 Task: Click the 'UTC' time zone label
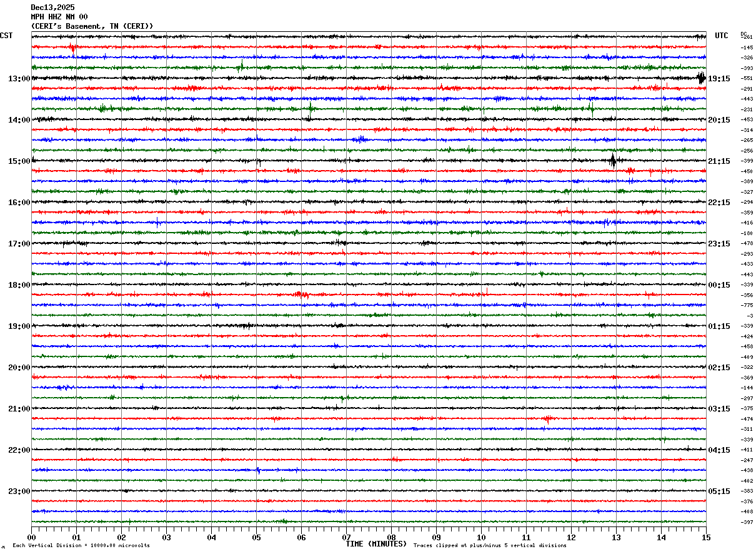click(x=722, y=36)
